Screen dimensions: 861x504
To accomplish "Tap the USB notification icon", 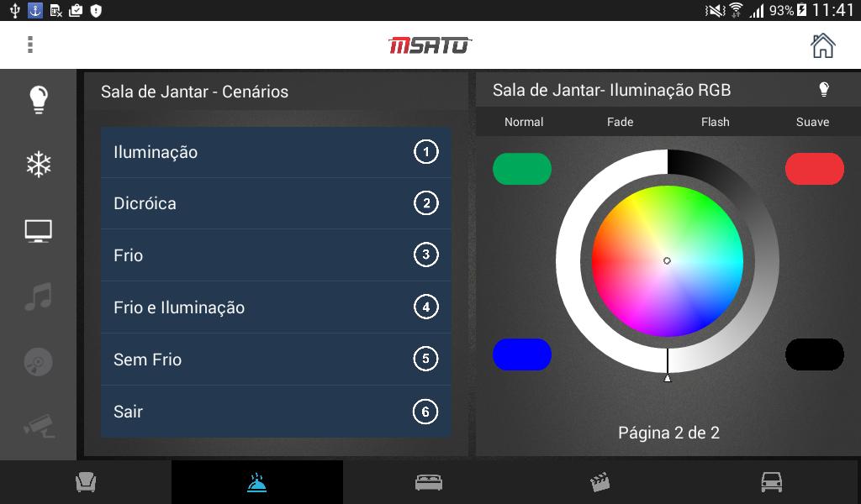I will point(15,10).
